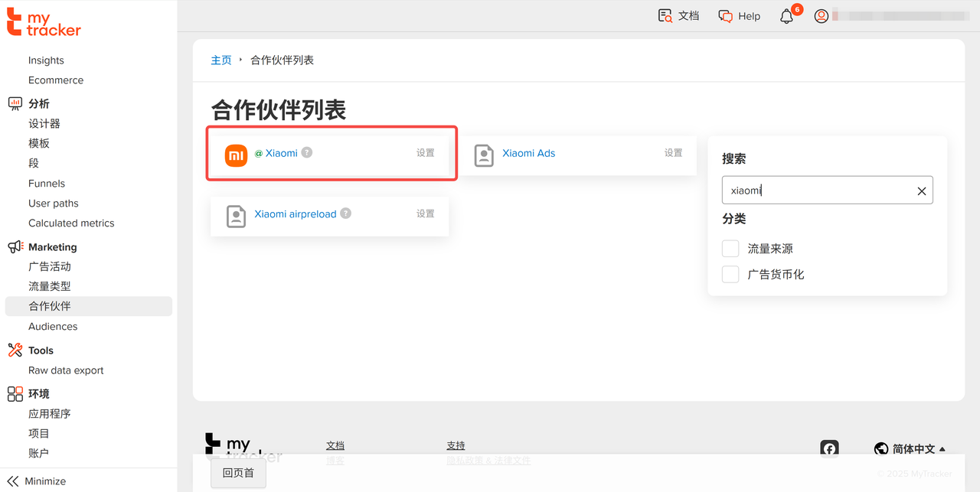The height and width of the screenshot is (492, 980).
Task: Click help icon next to Xiaomi airpreload
Action: (346, 213)
